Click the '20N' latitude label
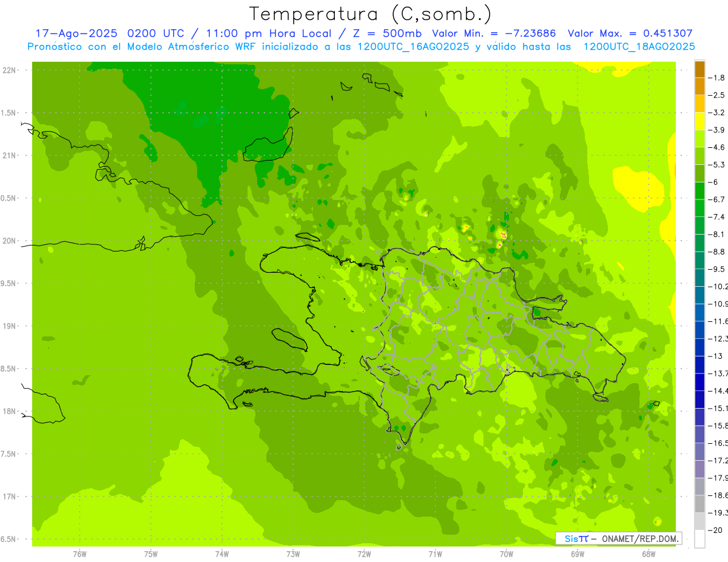728x562 pixels. 9,241
